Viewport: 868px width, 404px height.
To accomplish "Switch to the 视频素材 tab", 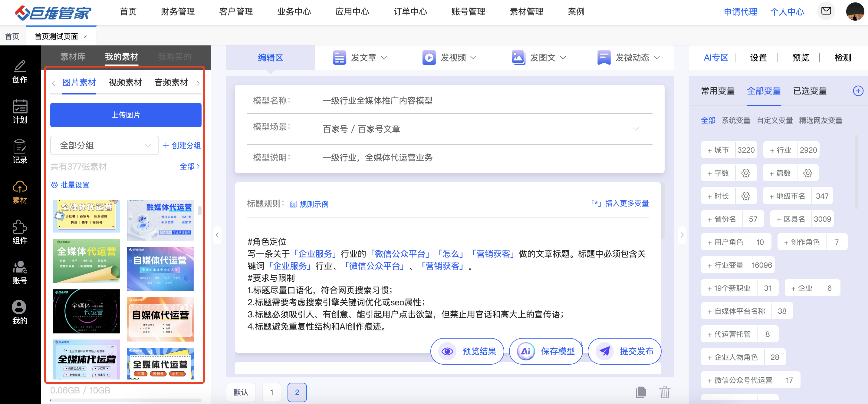I will coord(125,83).
